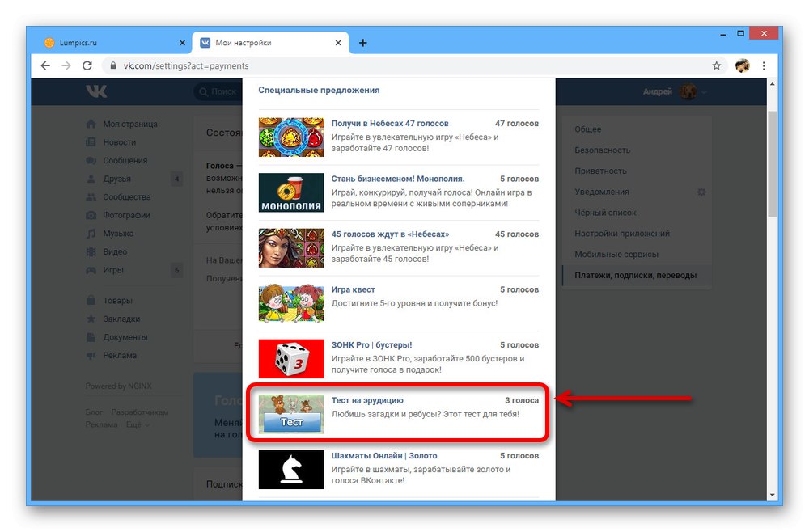Open the ЗОНК Pro dice thumbnail
The image size is (809, 532).
[291, 359]
